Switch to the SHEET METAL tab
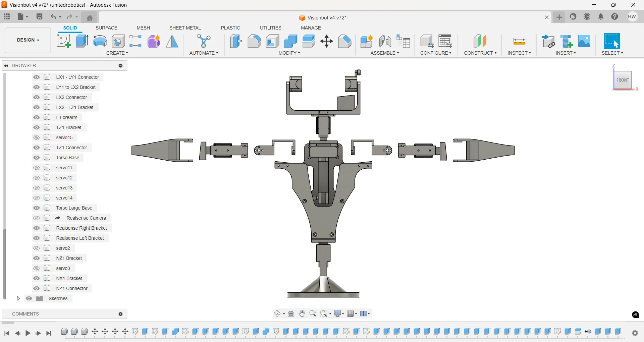Image resolution: width=644 pixels, height=342 pixels. [185, 28]
